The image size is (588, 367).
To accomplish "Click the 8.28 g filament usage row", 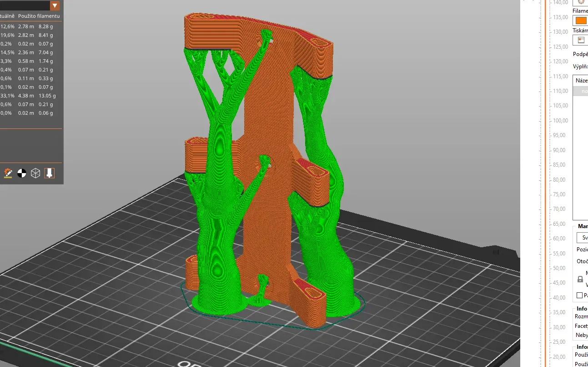I will pyautogui.click(x=31, y=27).
